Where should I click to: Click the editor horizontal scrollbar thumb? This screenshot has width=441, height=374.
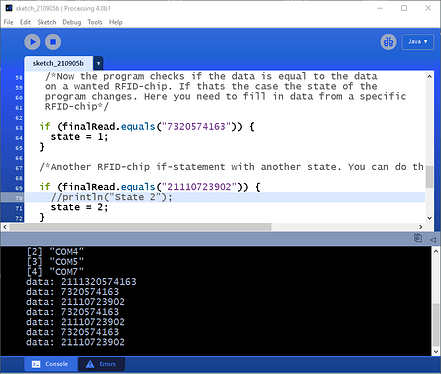tap(140, 227)
